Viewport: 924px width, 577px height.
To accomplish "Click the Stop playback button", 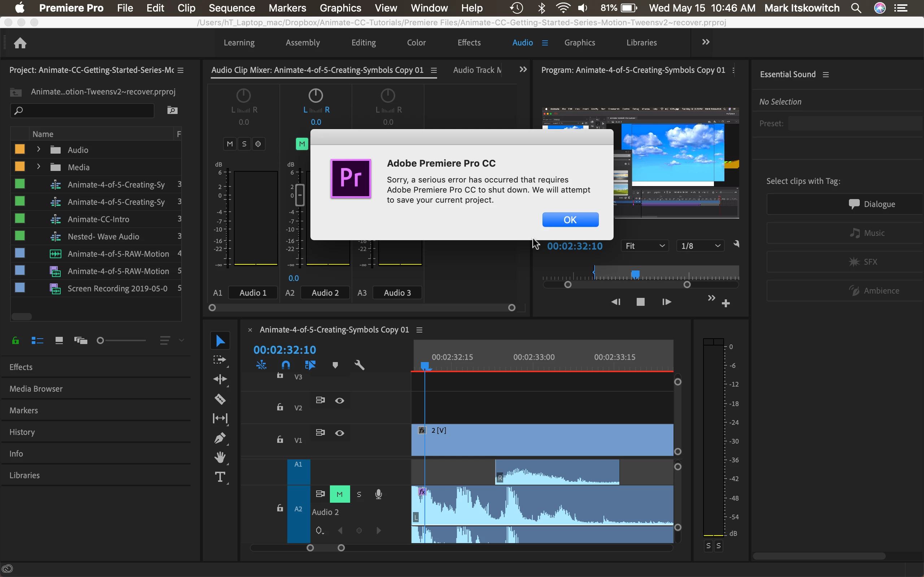I will pyautogui.click(x=641, y=302).
